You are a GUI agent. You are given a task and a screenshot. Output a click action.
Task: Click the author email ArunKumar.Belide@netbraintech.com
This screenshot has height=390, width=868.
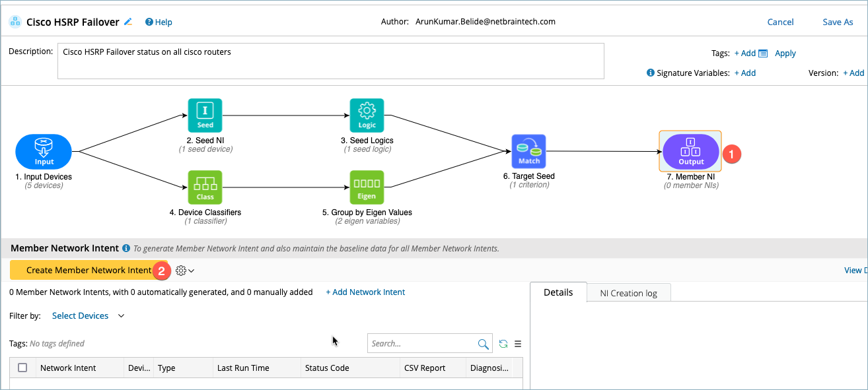click(x=486, y=22)
